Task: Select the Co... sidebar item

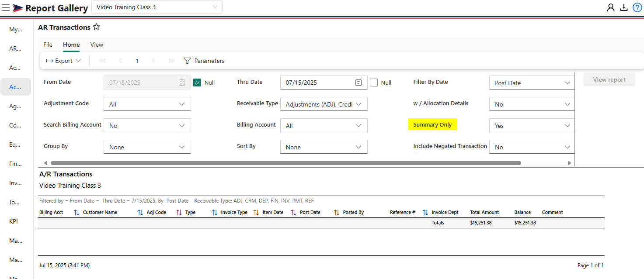Action: point(16,125)
